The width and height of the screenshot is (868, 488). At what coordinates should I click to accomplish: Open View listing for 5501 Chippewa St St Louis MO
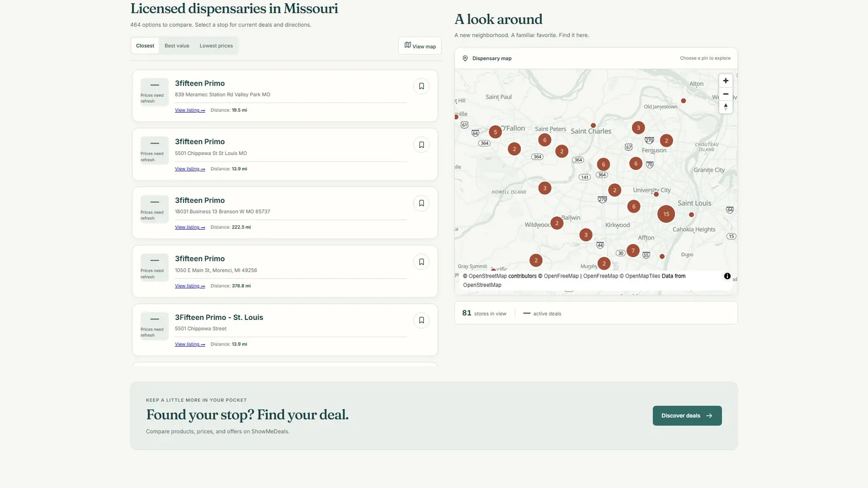190,169
